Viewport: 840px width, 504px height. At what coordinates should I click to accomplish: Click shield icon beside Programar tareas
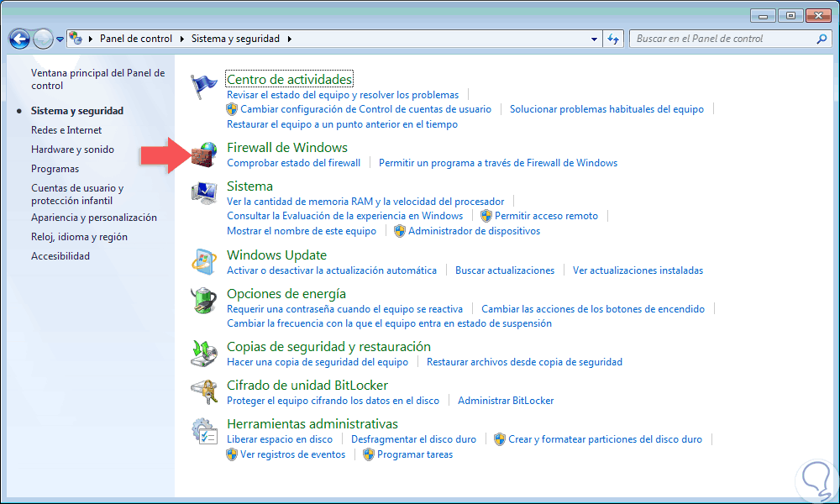tap(369, 454)
